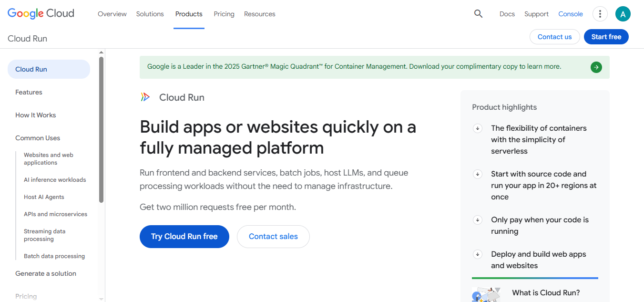Click the Cloud Run header title text
This screenshot has height=302, width=644.
27,39
